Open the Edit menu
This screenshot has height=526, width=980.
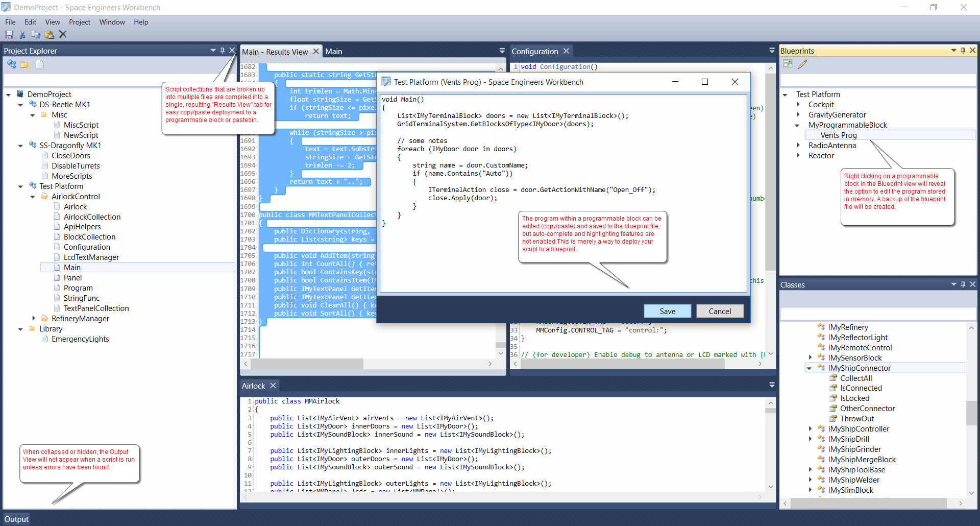point(30,22)
